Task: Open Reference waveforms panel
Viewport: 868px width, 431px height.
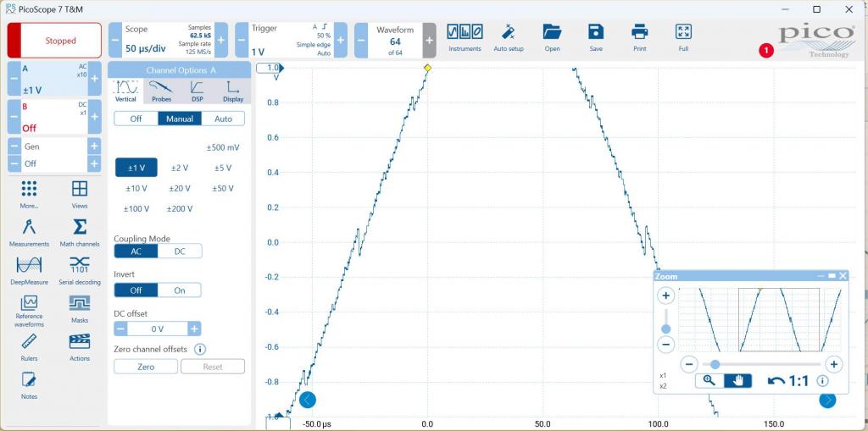Action: [x=29, y=307]
